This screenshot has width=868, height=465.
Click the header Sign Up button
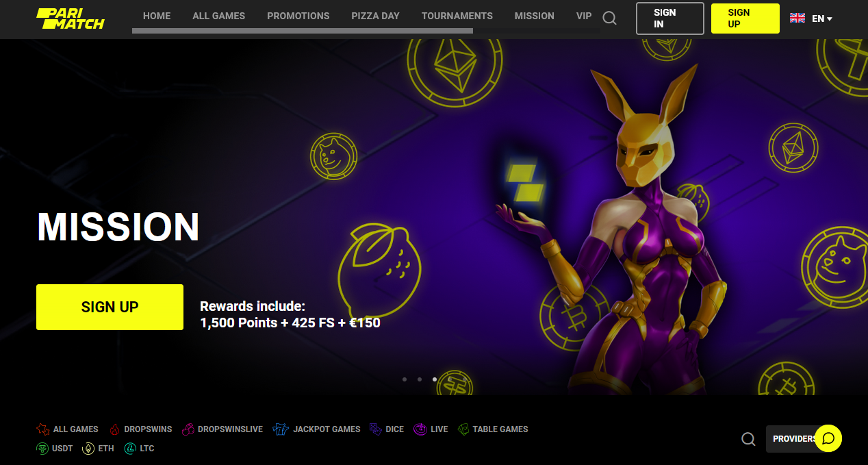coord(745,18)
